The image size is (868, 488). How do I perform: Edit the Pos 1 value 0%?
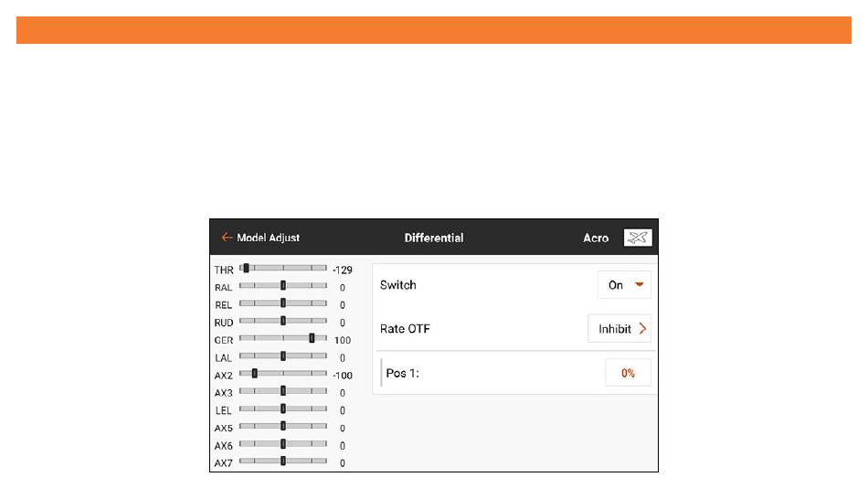pyautogui.click(x=628, y=373)
